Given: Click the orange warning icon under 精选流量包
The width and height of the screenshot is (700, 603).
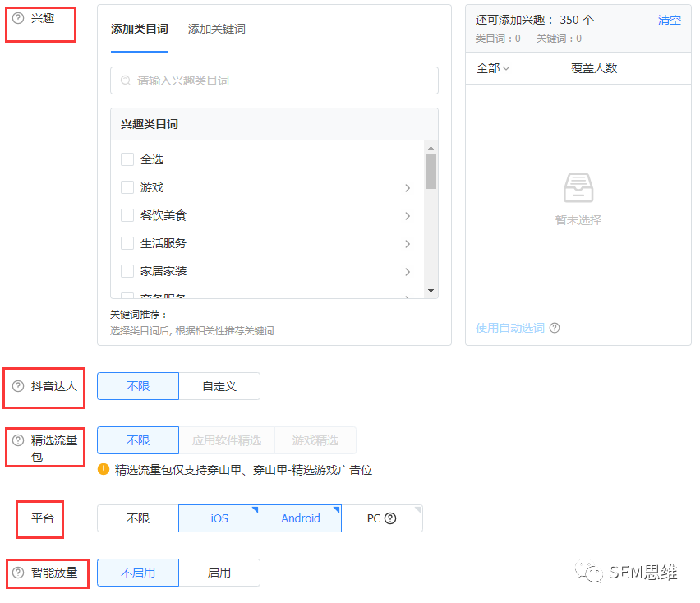Looking at the screenshot, I should coord(104,470).
